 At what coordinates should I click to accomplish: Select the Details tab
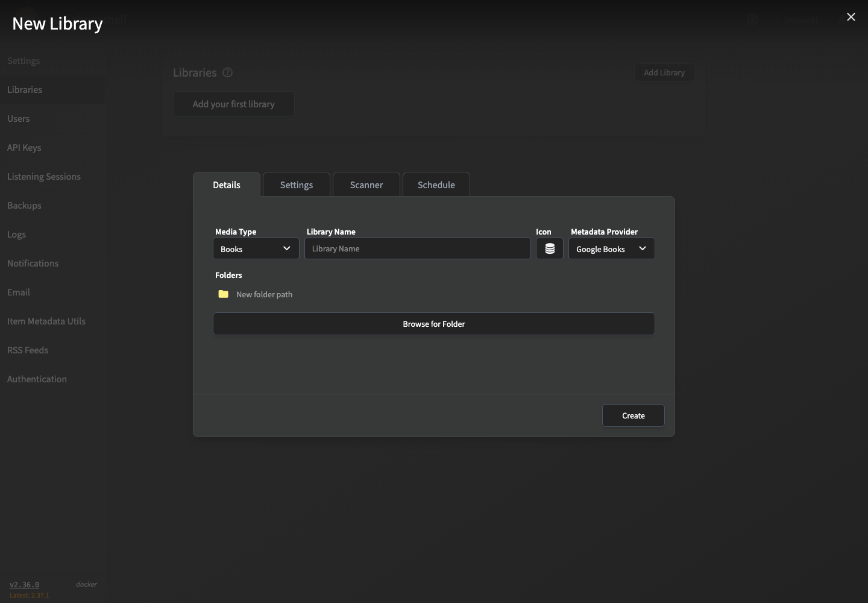227,185
